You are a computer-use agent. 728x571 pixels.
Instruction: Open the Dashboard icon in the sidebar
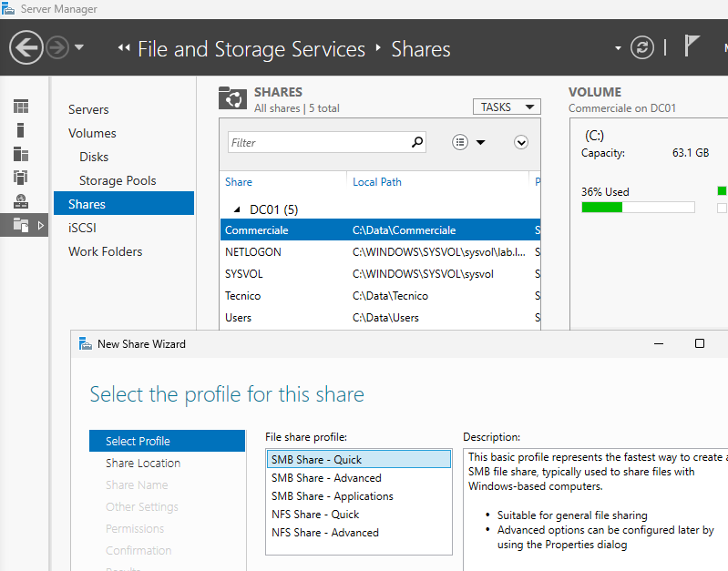click(20, 107)
